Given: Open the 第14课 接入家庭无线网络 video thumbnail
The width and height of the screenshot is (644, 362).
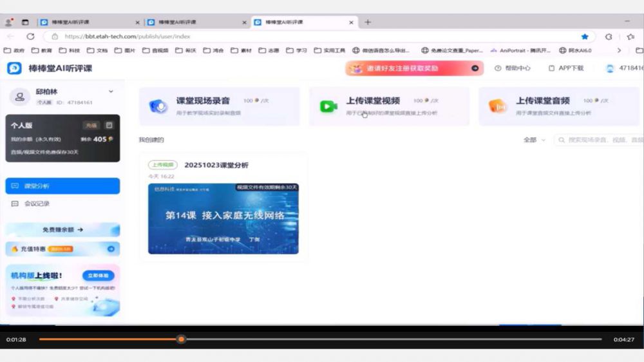Looking at the screenshot, I should tap(223, 218).
